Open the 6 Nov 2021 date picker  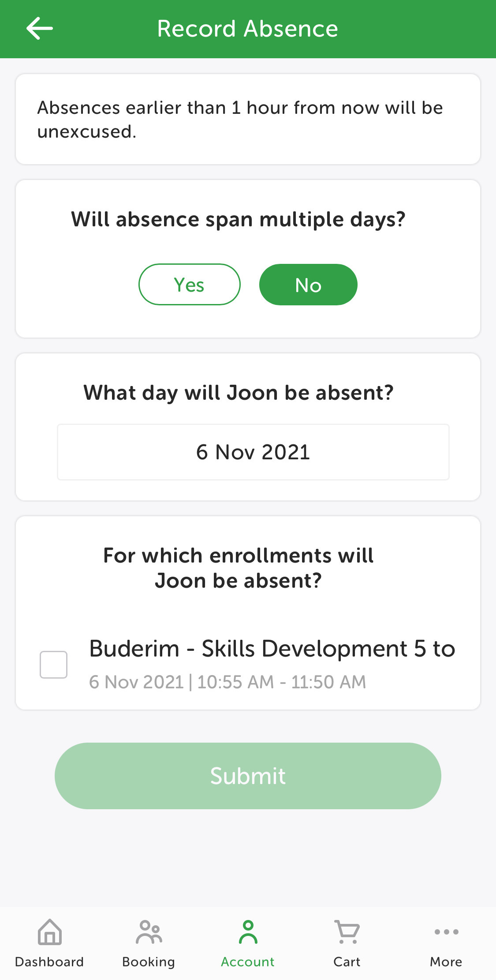pyautogui.click(x=253, y=452)
